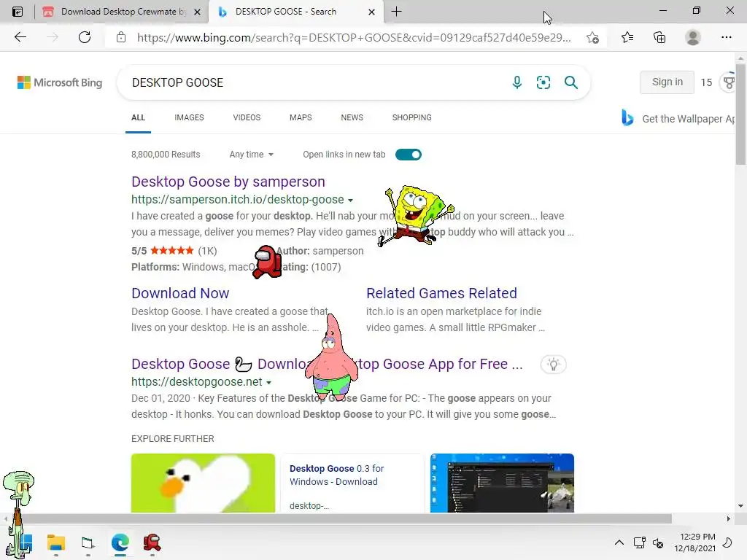Open tab actions menu icon
The width and height of the screenshot is (747, 560).
[18, 12]
